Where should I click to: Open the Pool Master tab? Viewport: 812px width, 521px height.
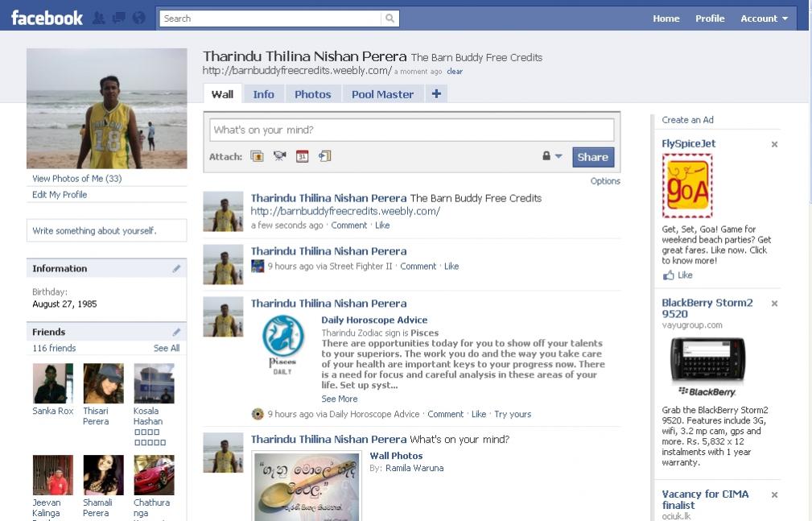(x=383, y=94)
